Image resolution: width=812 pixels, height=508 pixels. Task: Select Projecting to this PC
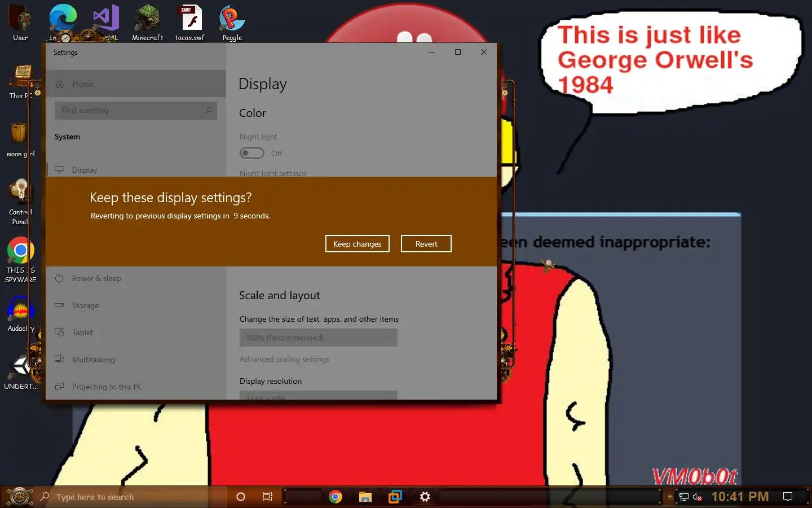pyautogui.click(x=136, y=387)
